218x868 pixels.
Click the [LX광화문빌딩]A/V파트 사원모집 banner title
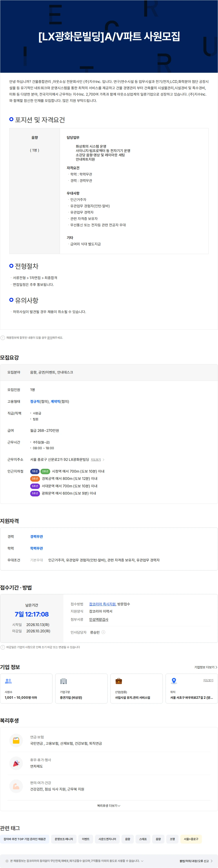click(109, 36)
